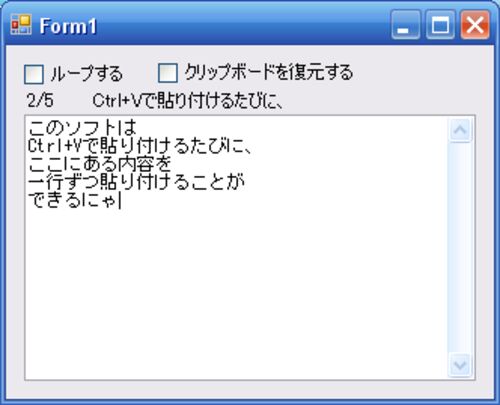Place cursor in the line できるにゃ
This screenshot has width=500, height=405.
click(x=72, y=201)
